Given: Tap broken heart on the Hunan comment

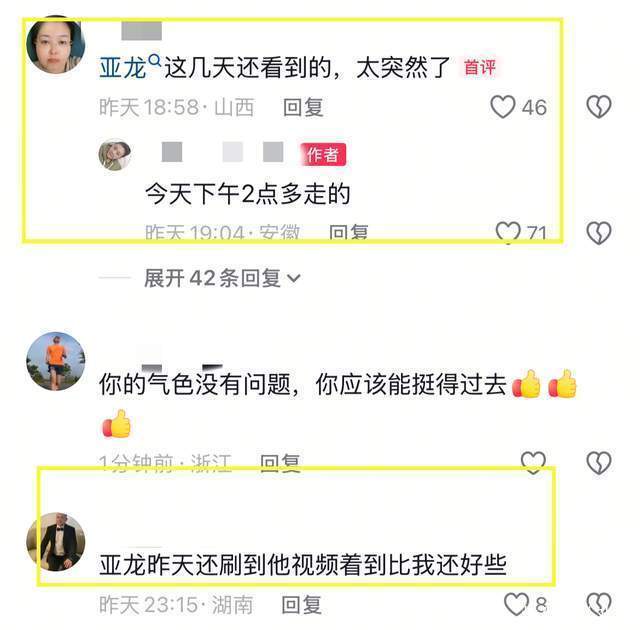Looking at the screenshot, I should click(x=599, y=604).
